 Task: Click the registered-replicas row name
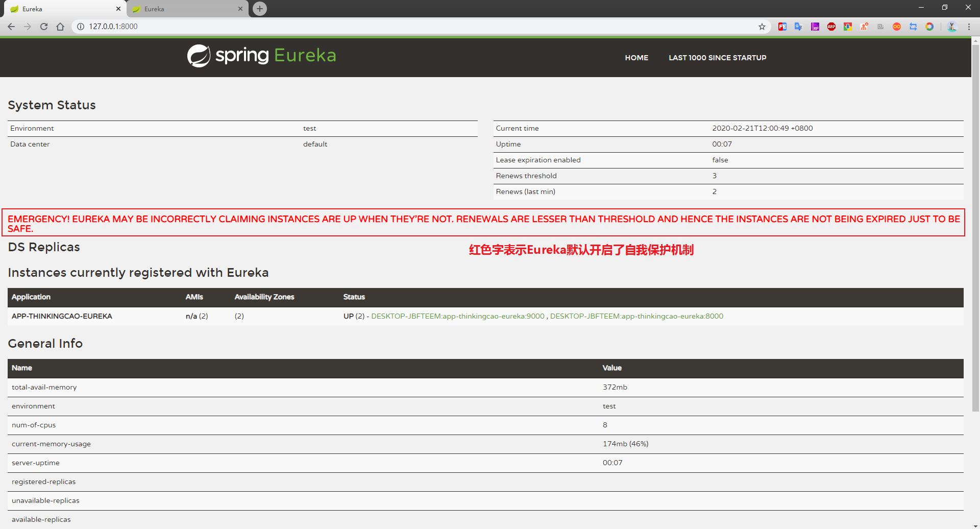pos(43,482)
